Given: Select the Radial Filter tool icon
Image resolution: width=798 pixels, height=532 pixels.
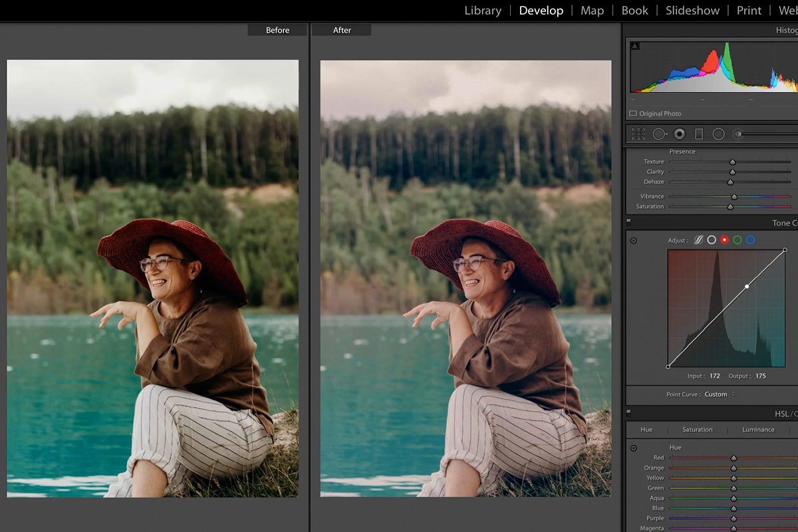Looking at the screenshot, I should [718, 134].
